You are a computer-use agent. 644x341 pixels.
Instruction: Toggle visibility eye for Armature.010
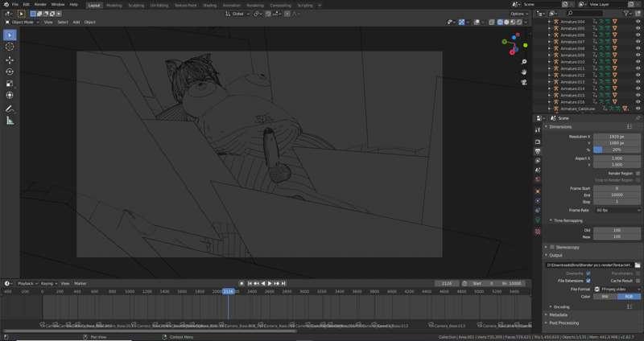[x=638, y=62]
